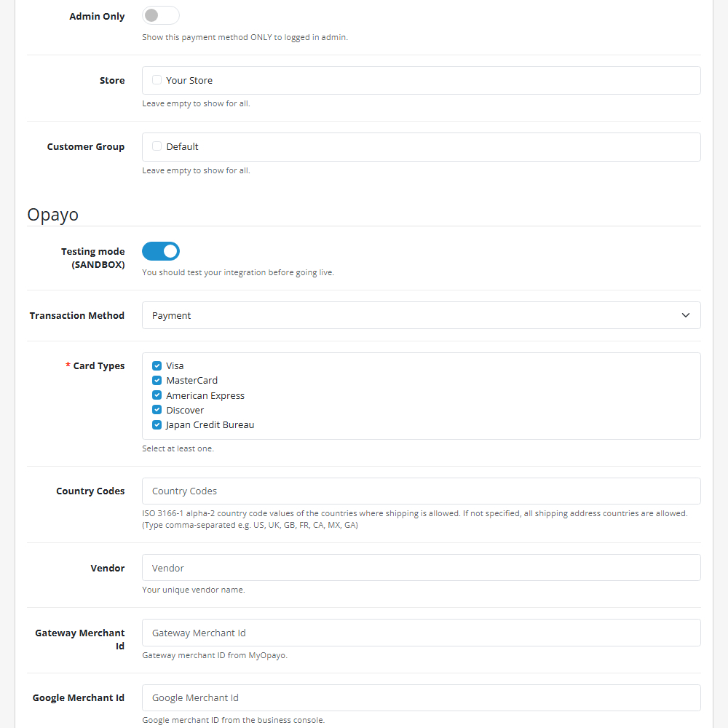
Task: Click the Admin Only field label
Action: coord(97,16)
